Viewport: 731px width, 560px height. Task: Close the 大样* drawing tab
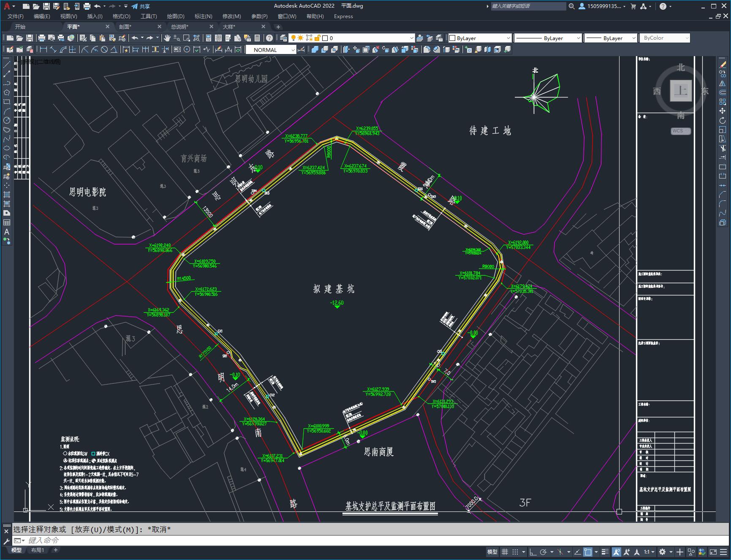264,26
